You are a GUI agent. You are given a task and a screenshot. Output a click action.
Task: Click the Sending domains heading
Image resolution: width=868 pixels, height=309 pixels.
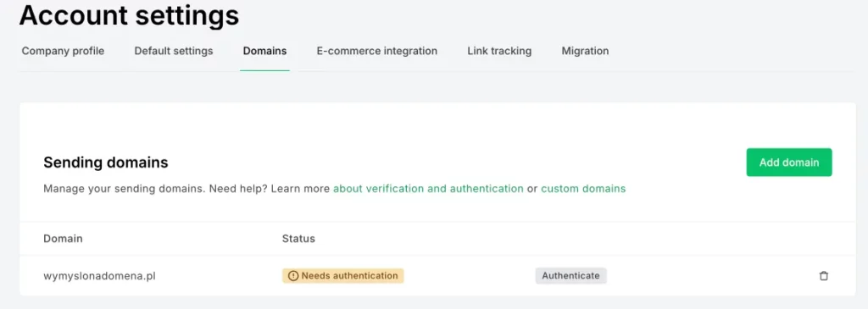click(106, 163)
